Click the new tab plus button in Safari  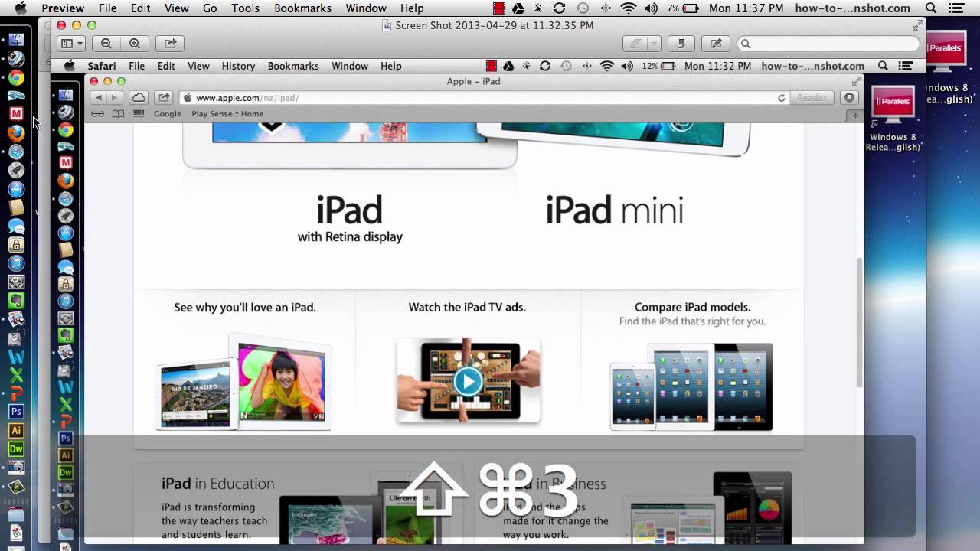(x=855, y=116)
